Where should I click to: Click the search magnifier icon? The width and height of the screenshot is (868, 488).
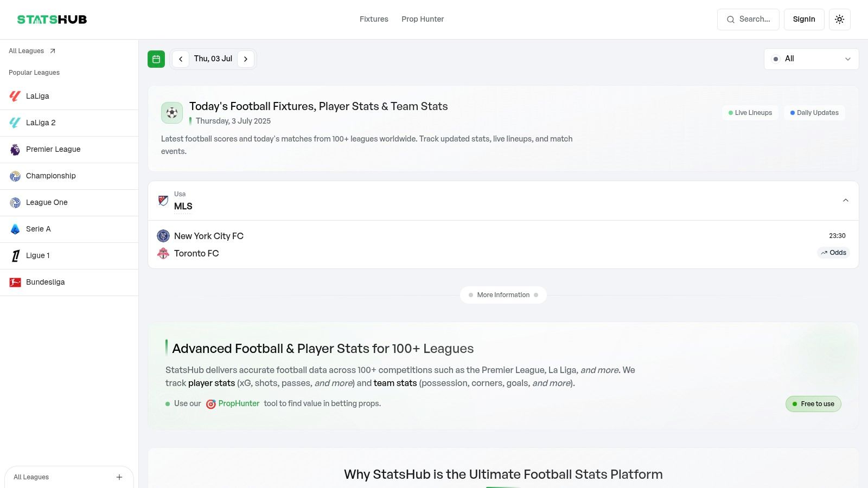tap(731, 20)
